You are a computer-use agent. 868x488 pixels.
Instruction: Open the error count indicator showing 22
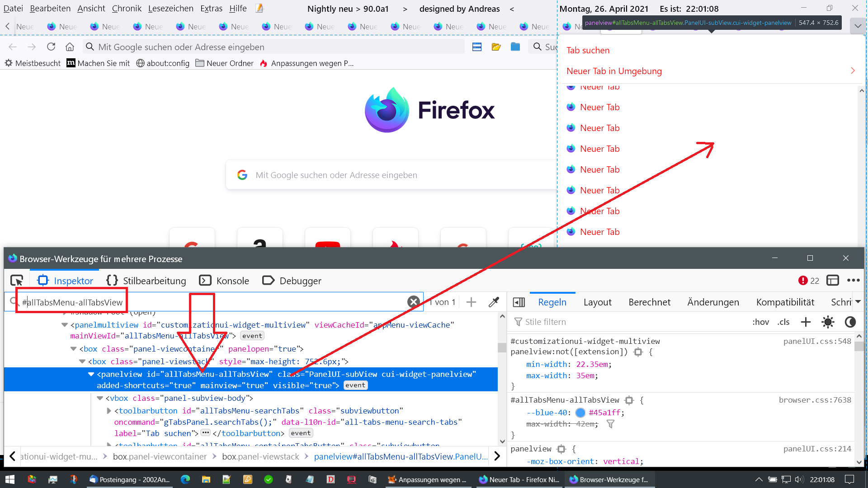[x=808, y=281]
